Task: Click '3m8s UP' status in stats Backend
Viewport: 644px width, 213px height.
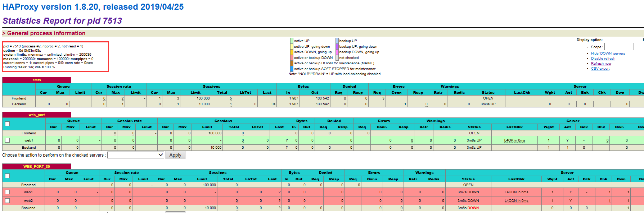Action: click(488, 104)
